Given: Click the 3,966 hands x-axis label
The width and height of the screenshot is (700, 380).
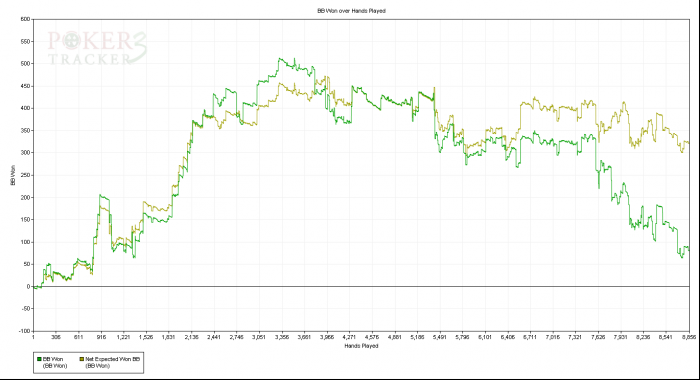Looking at the screenshot, I should [x=327, y=337].
